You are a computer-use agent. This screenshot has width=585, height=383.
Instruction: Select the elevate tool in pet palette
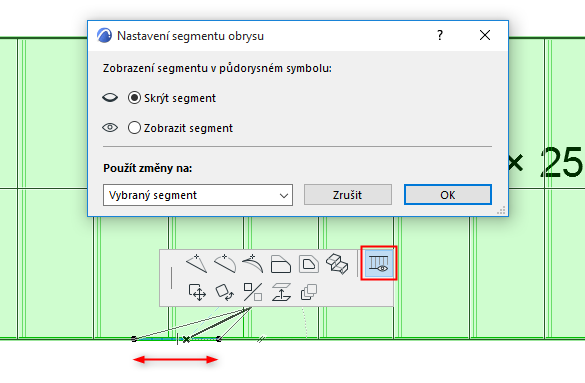281,292
